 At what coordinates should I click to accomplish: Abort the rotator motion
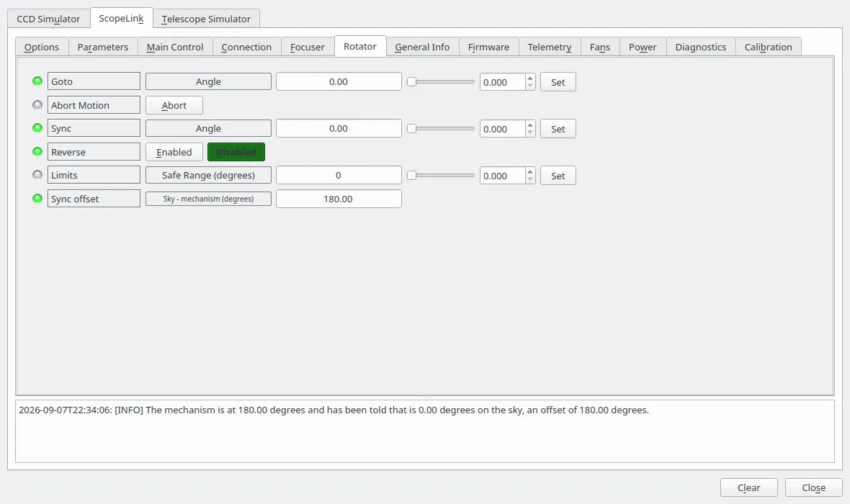[x=174, y=105]
